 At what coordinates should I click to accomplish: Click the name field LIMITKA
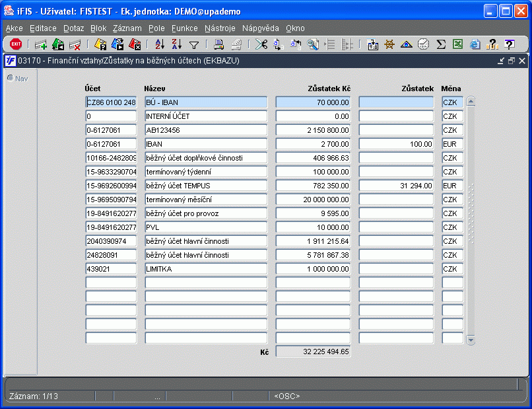(206, 269)
